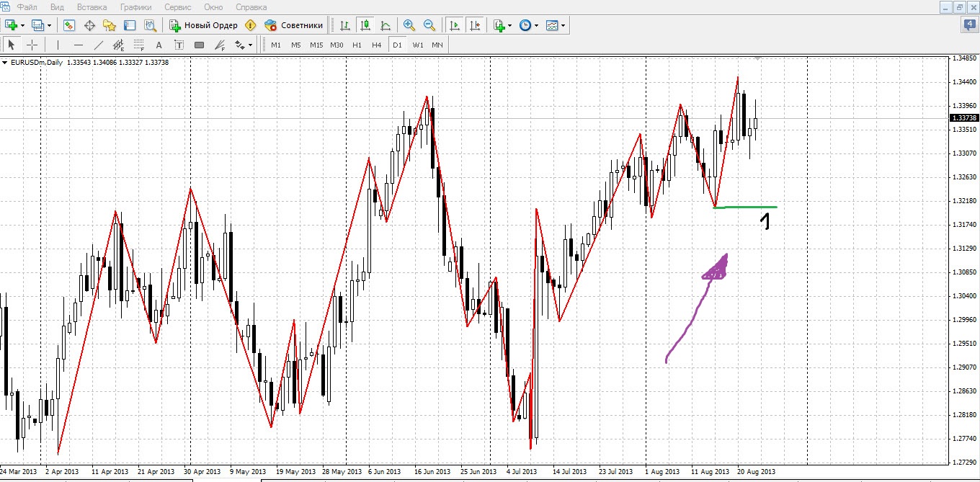The image size is (980, 482).
Task: Select the equidistant channel tool
Action: pos(119,45)
